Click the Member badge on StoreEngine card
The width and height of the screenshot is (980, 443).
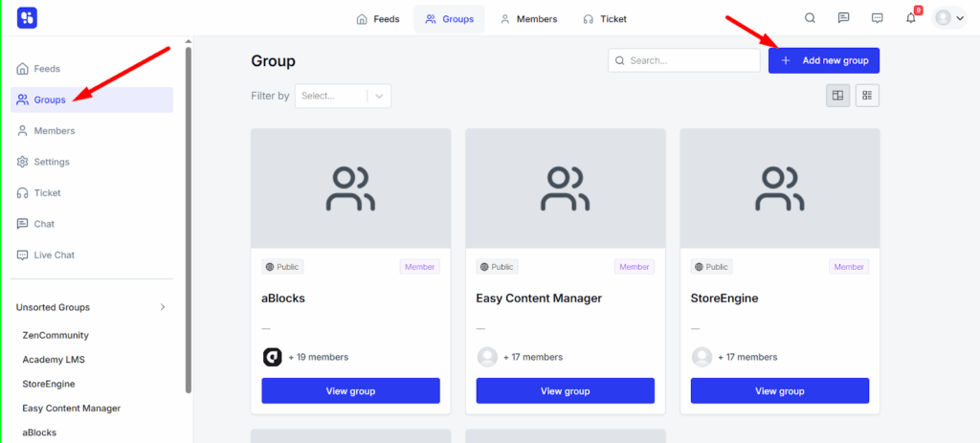[850, 267]
